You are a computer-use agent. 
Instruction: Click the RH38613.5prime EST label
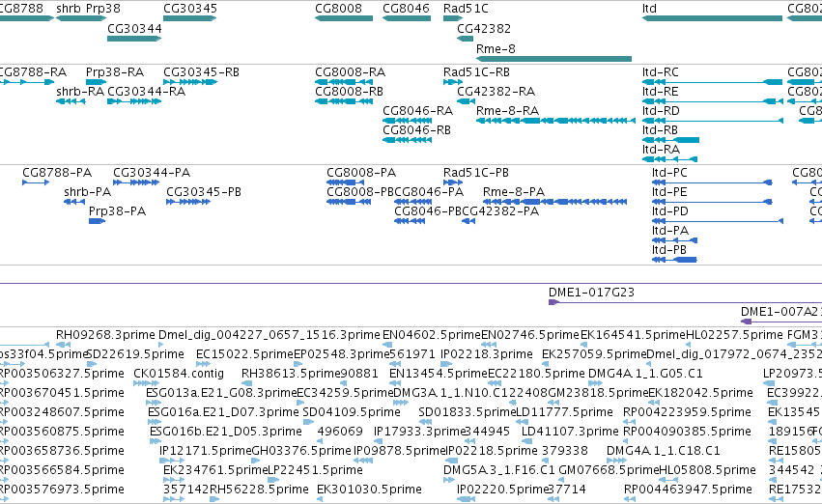coord(292,374)
